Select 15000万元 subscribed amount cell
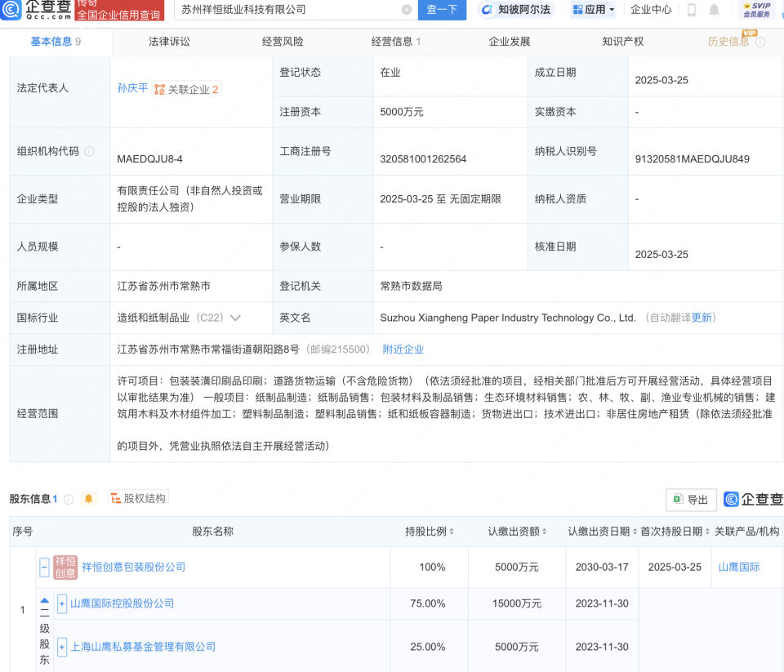This screenshot has height=672, width=784. pos(516,603)
